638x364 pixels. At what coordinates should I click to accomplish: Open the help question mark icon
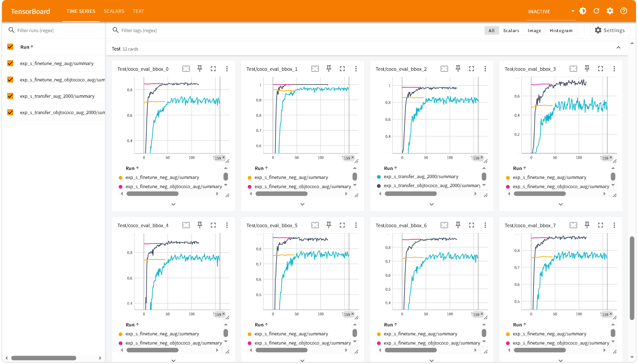click(623, 11)
